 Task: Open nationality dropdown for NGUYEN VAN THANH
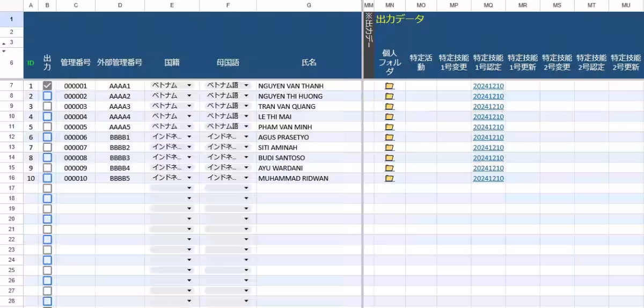[x=189, y=86]
